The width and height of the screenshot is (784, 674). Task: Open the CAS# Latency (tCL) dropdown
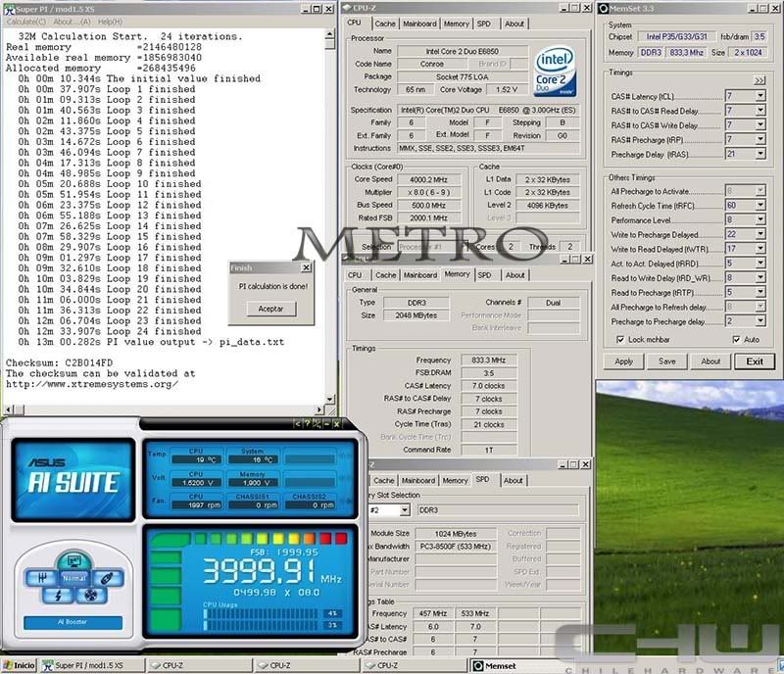point(760,96)
